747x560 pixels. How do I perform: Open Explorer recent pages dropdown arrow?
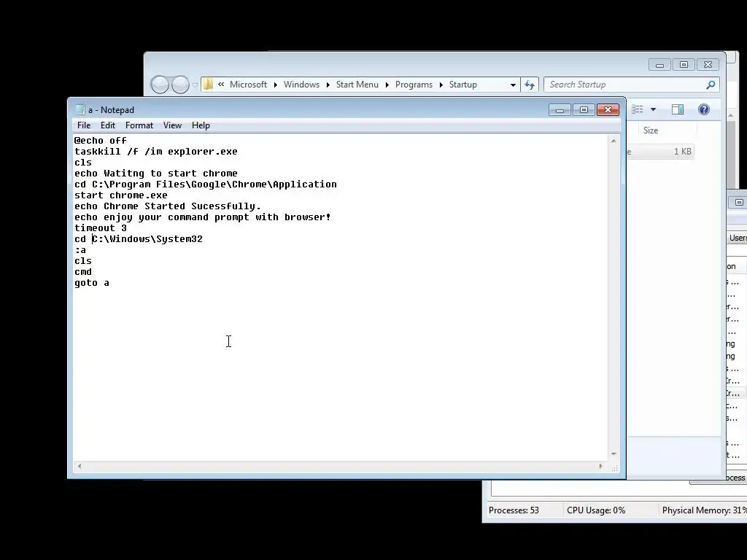[195, 85]
